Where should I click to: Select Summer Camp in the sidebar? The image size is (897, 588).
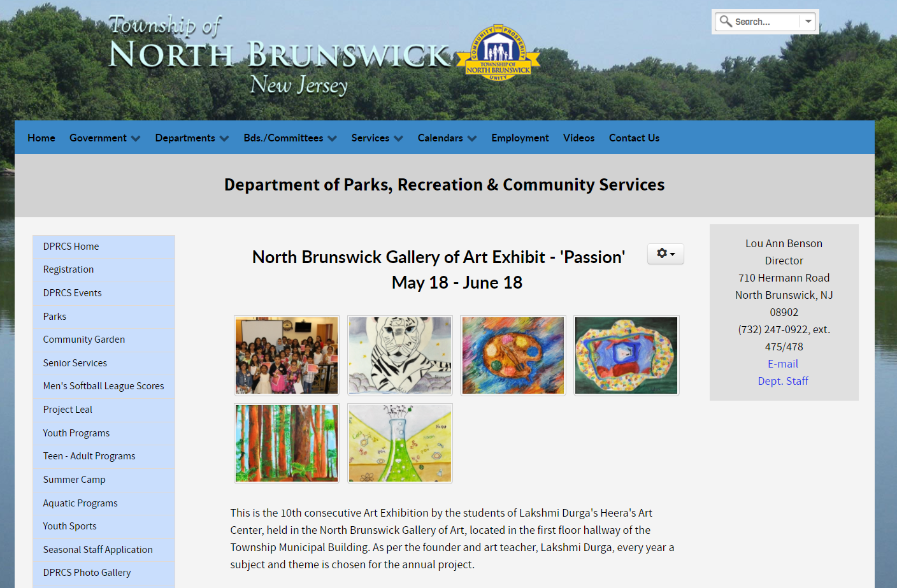[75, 480]
